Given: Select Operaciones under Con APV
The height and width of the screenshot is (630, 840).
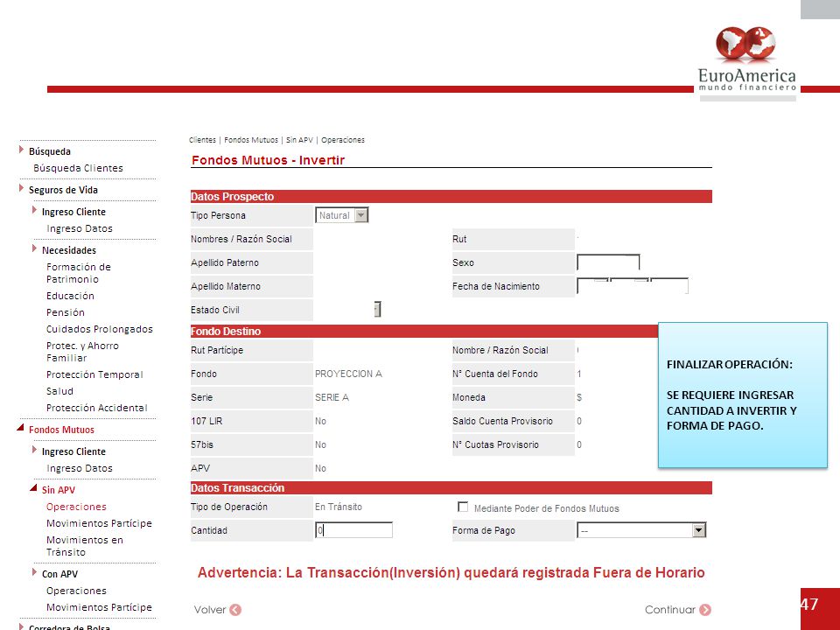Looking at the screenshot, I should 76,591.
